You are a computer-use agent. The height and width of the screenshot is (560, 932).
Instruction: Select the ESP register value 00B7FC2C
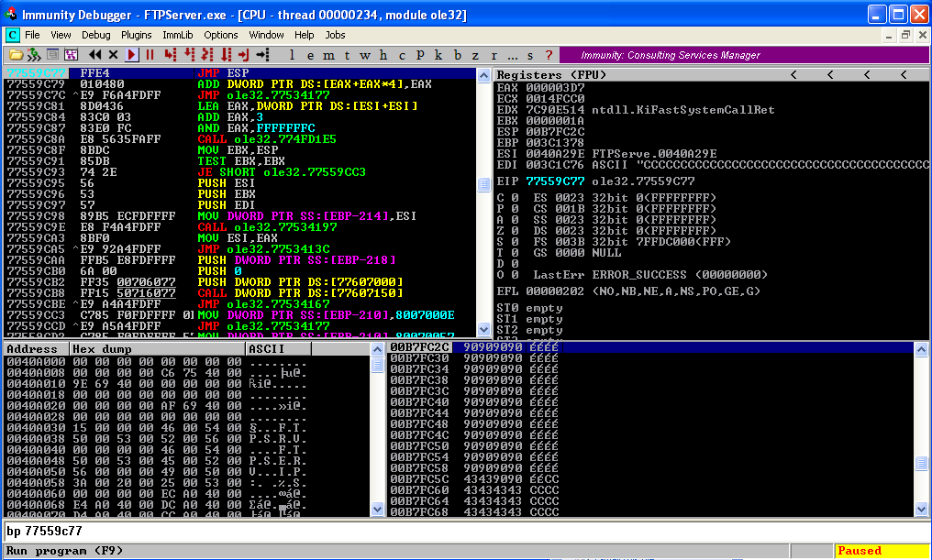coord(555,131)
